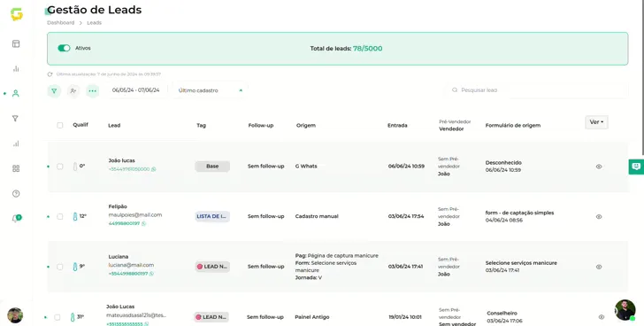View João lucas lead via eye icon
This screenshot has height=326, width=644.
tap(599, 167)
